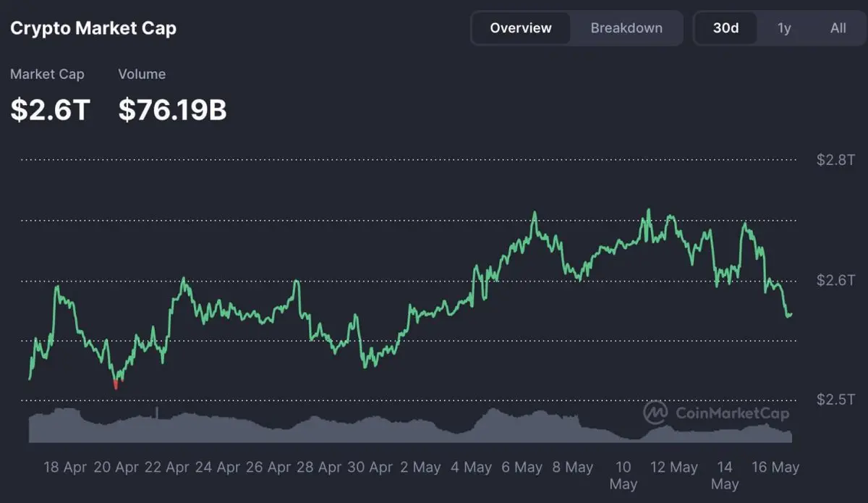Click the Crypto Market Cap title
Viewport: 868px width, 503px height.
pos(93,28)
